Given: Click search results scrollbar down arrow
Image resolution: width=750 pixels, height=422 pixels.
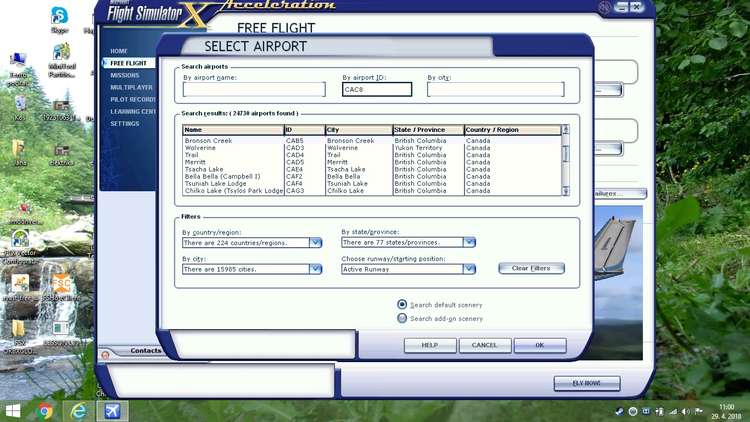Looking at the screenshot, I should (565, 191).
